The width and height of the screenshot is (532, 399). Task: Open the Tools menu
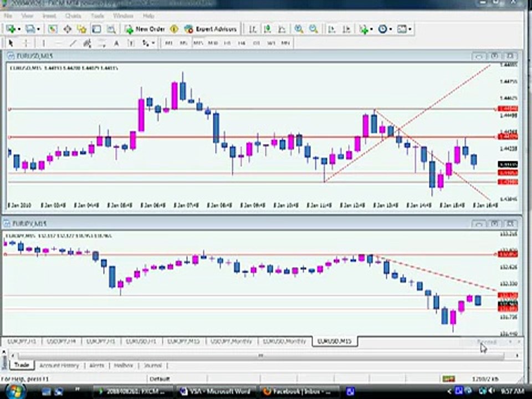pos(97,16)
